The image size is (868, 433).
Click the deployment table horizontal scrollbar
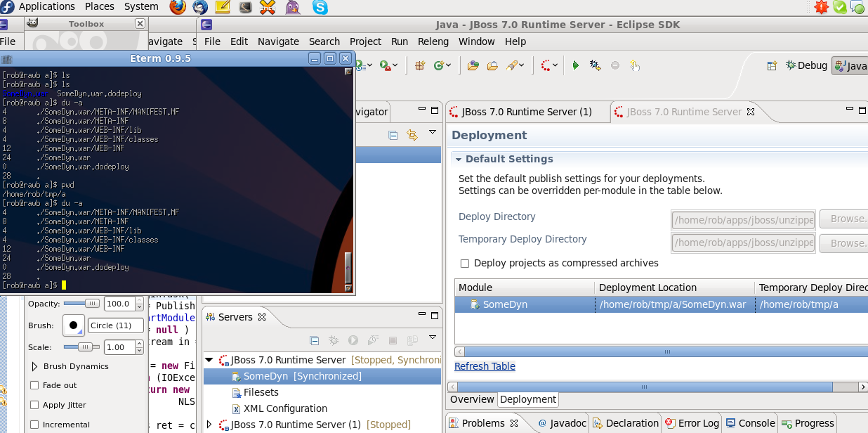point(661,351)
